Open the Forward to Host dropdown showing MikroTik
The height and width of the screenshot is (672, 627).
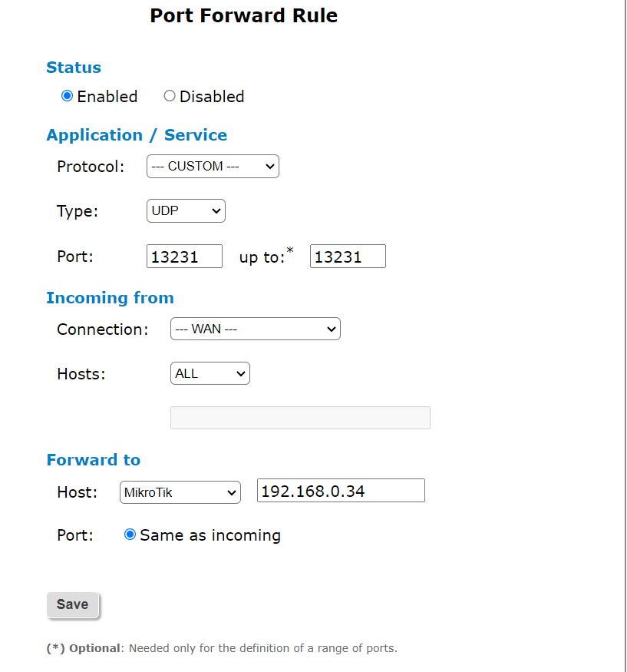[180, 492]
